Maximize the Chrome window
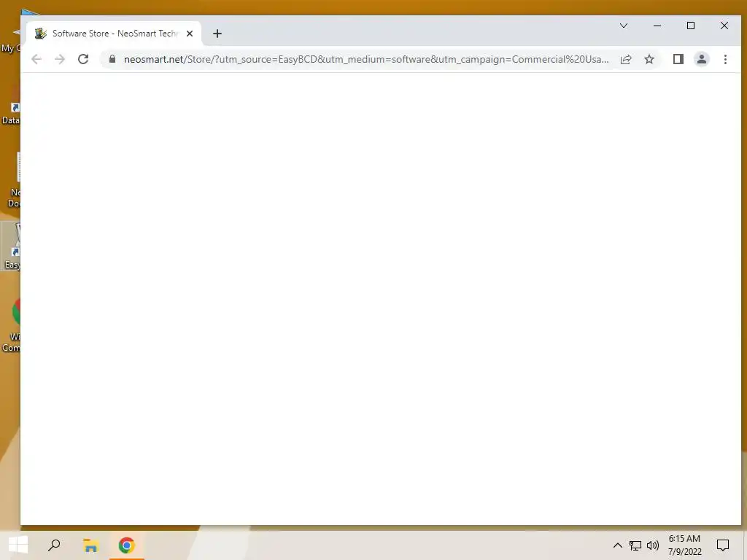Screen dimensions: 747x560 coord(691,26)
